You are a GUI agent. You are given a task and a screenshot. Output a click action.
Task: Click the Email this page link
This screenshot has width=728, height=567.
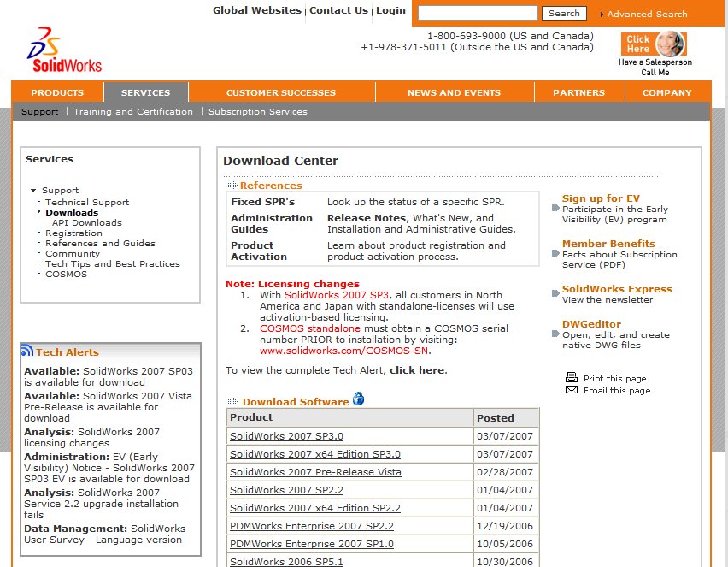point(617,390)
